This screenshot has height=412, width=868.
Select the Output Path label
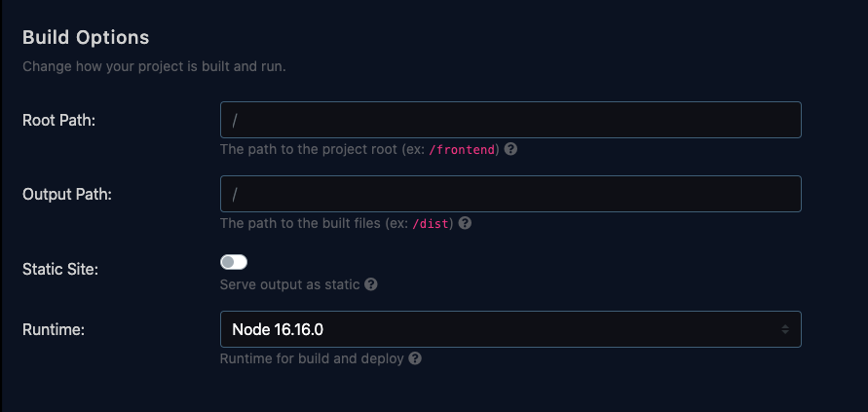pyautogui.click(x=67, y=194)
